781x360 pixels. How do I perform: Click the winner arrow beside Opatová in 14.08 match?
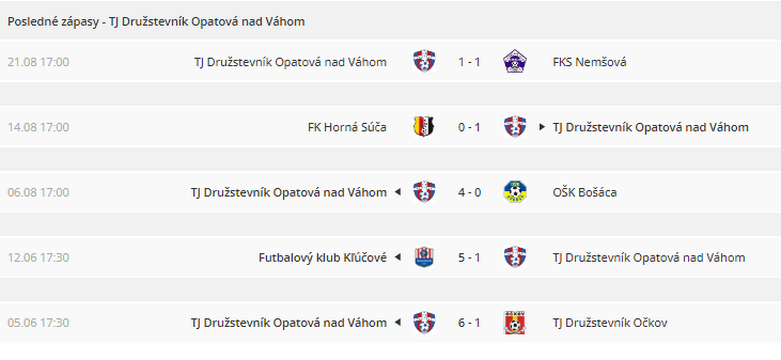click(x=542, y=127)
